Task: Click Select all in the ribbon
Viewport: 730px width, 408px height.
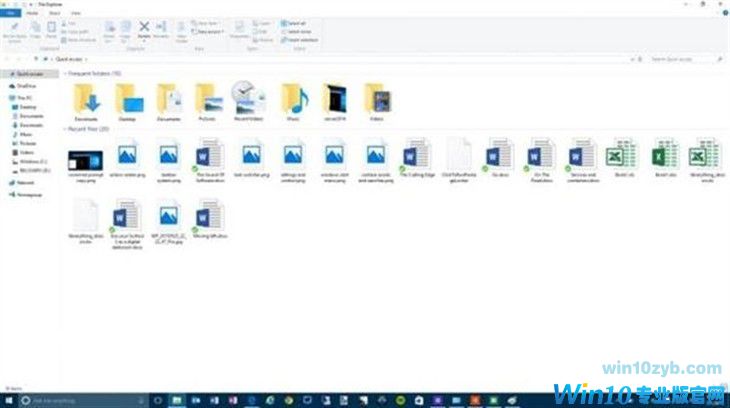Action: coord(299,23)
